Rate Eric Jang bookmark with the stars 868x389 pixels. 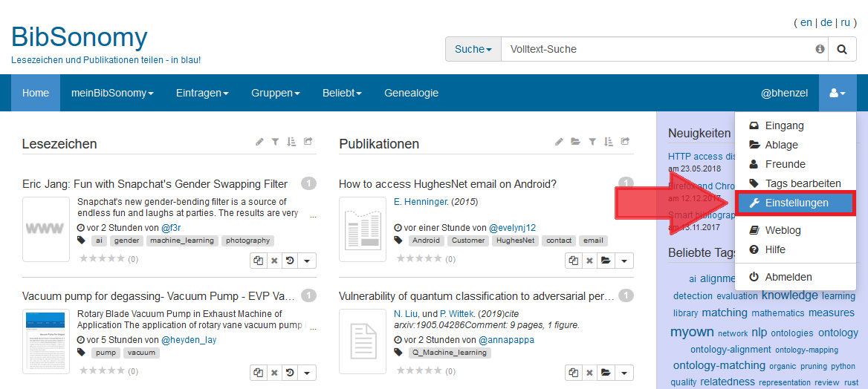103,258
